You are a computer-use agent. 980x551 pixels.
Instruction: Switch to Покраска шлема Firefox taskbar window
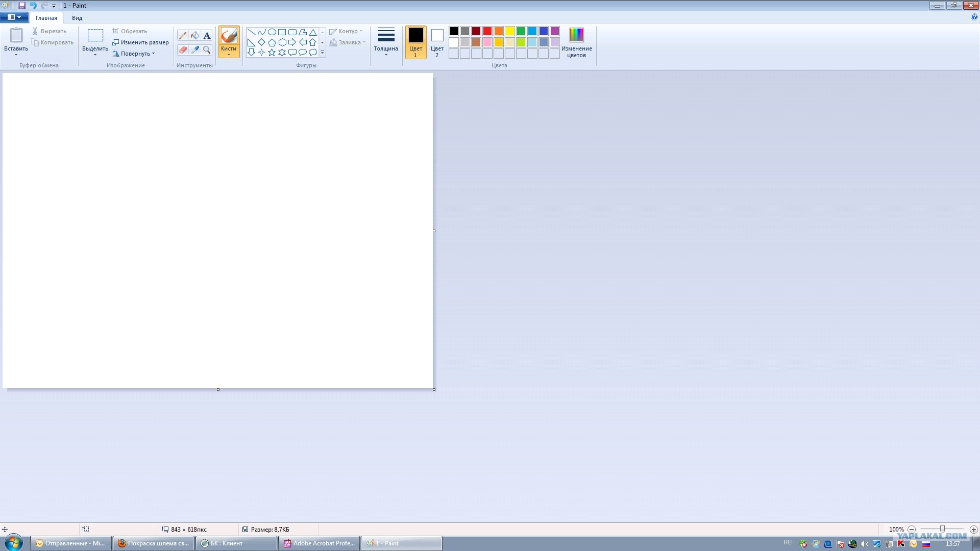154,543
